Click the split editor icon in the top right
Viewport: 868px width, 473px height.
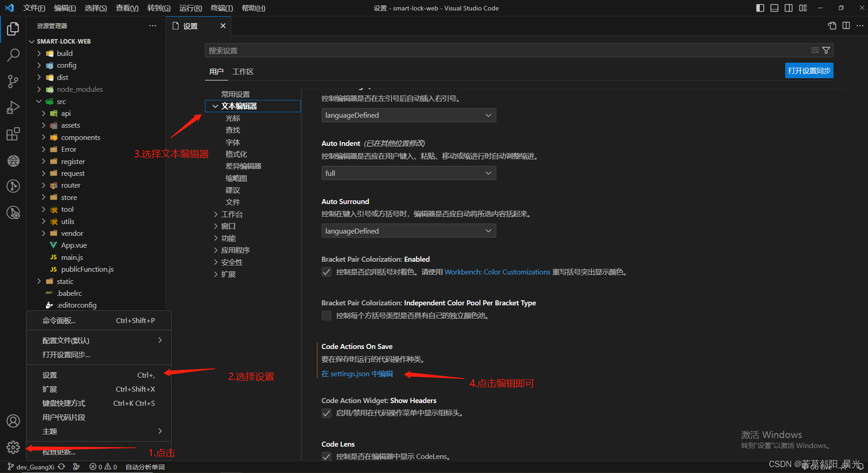click(x=847, y=25)
